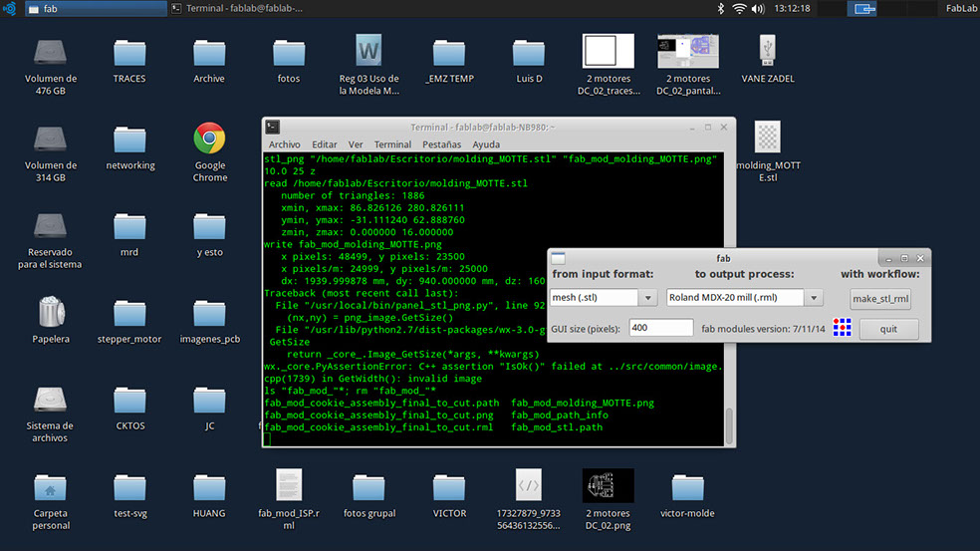980x551 pixels.
Task: Click the workspace switcher in top panel
Action: tap(876, 9)
